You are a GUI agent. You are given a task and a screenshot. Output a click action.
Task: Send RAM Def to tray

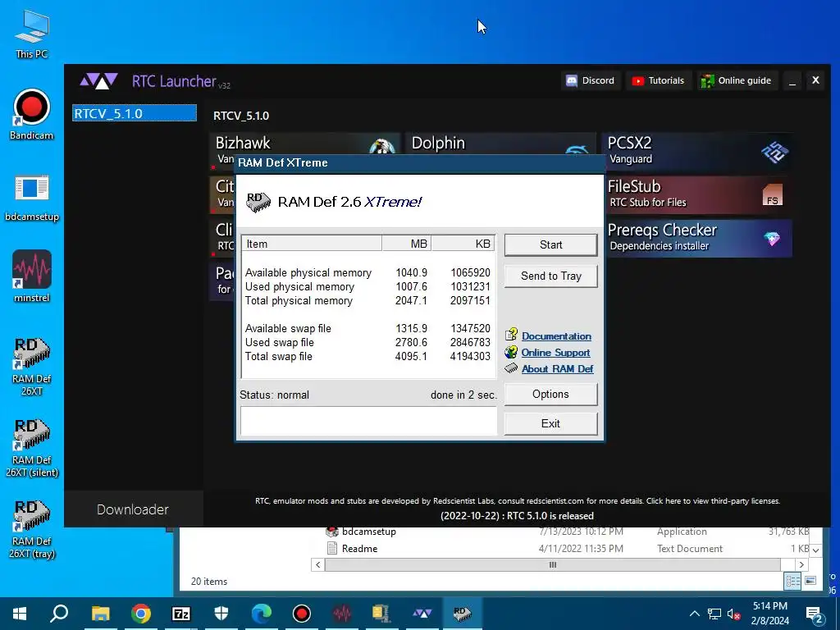[x=550, y=276]
